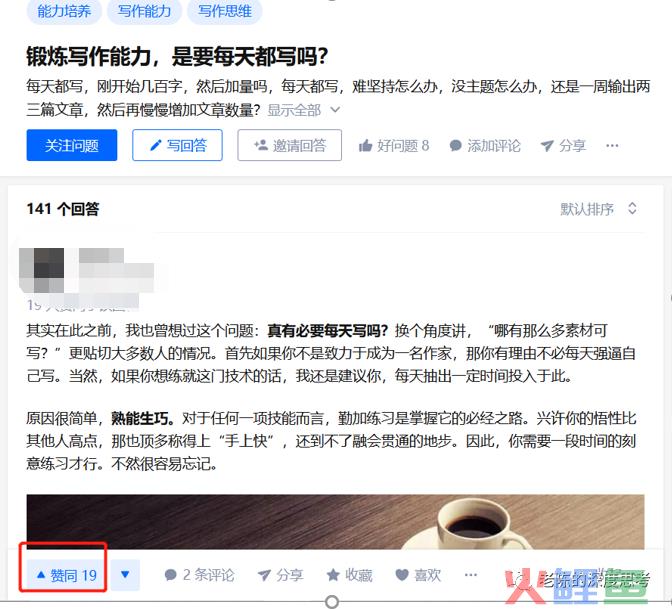Click the circular handle at the bottom edge
The height and width of the screenshot is (610, 672).
[332, 601]
